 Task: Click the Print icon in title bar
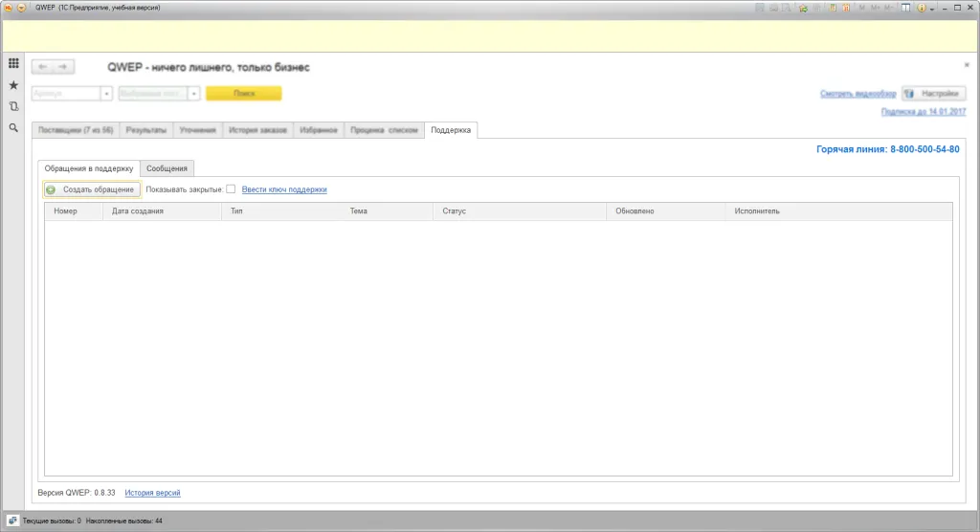coord(773,8)
